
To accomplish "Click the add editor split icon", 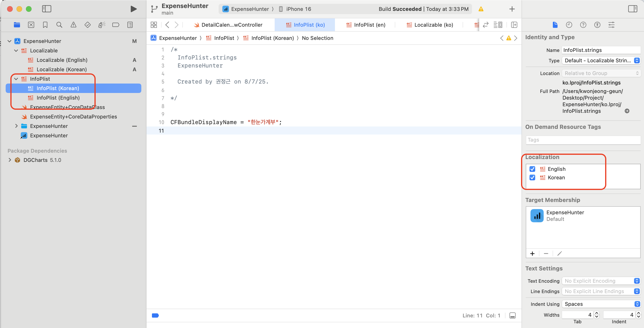I will 514,25.
